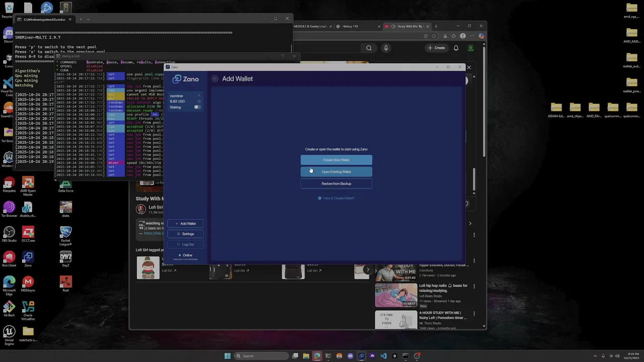Open the amd_vga folder on the desktop
The height and width of the screenshot is (362, 644).
pos(631,10)
